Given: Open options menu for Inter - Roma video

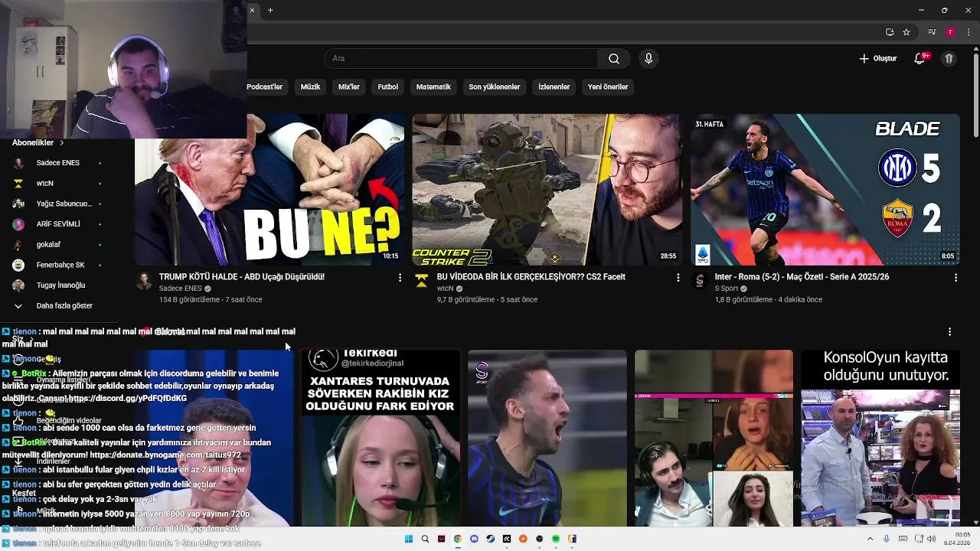Looking at the screenshot, I should (x=955, y=278).
